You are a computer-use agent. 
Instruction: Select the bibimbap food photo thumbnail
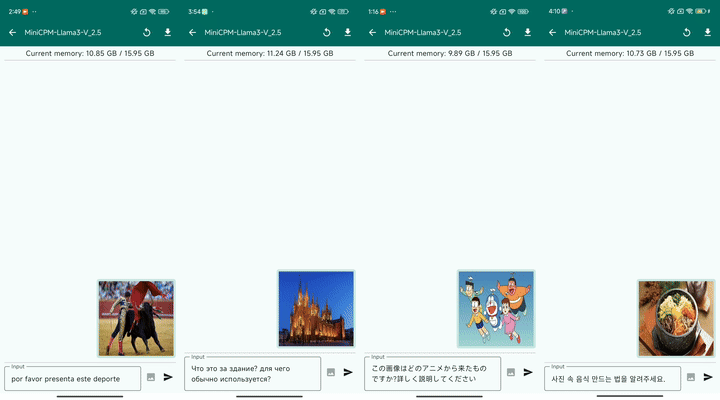(x=676, y=318)
